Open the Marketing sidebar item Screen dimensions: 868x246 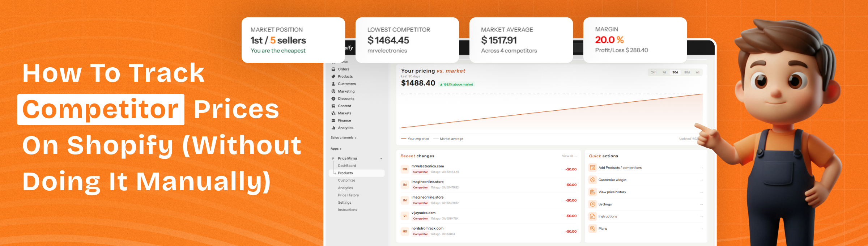click(x=346, y=91)
